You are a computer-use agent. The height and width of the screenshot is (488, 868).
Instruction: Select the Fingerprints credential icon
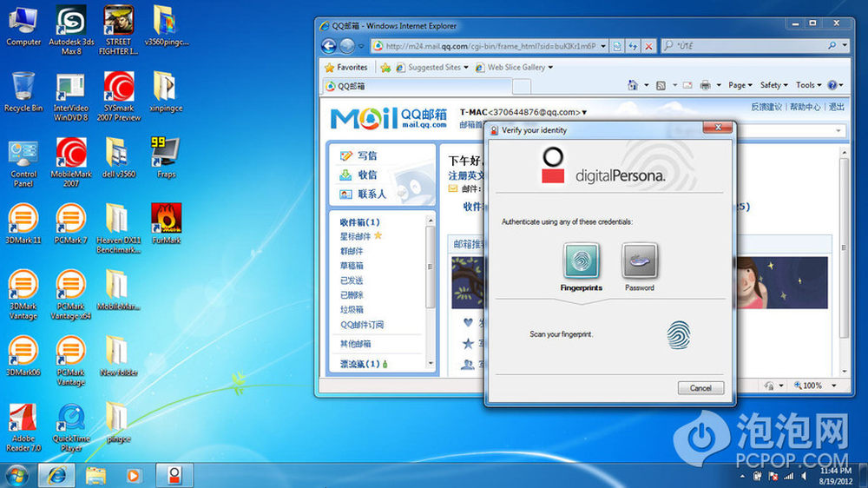(x=582, y=260)
